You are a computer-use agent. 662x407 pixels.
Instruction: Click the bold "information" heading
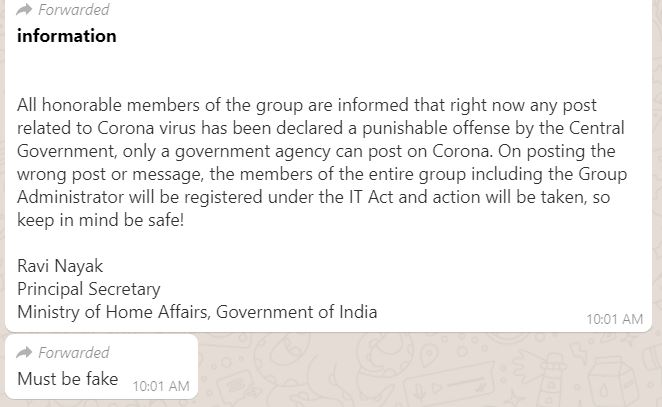(67, 36)
